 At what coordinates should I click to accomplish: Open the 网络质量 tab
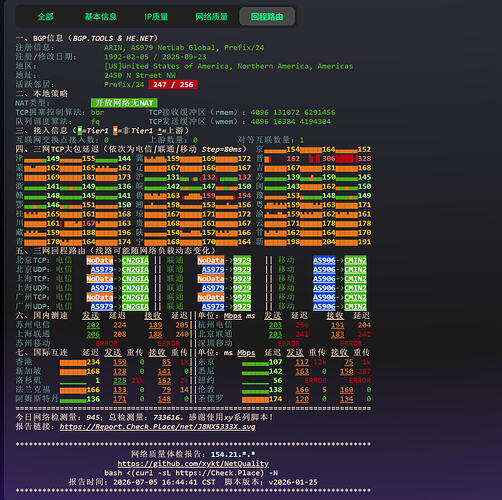[211, 16]
